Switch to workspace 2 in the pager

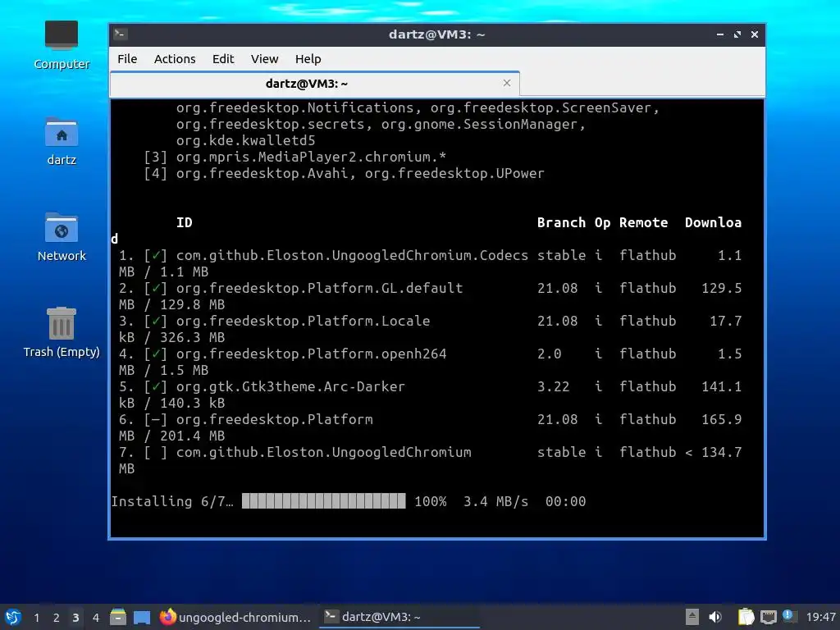coord(57,618)
